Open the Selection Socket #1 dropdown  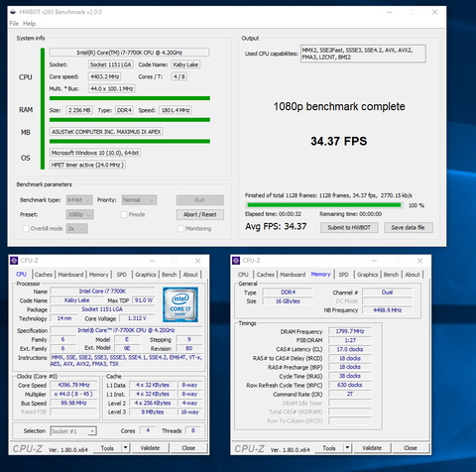[73, 431]
